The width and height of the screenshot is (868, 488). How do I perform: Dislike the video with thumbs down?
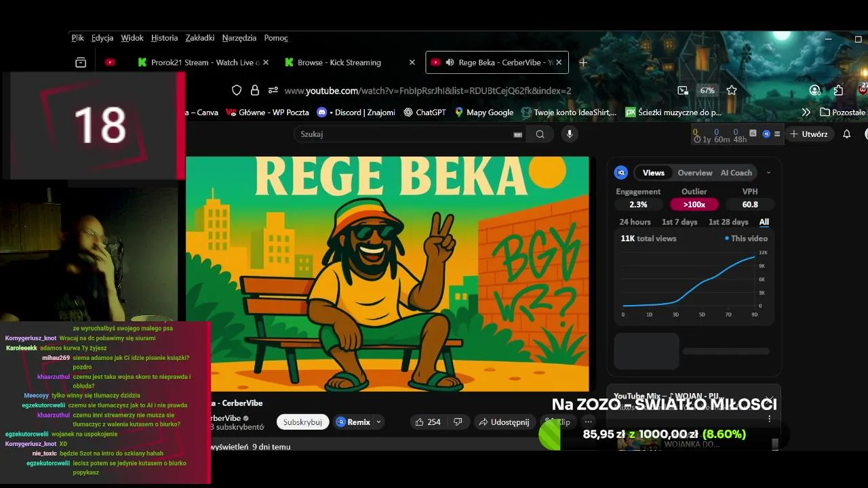[x=458, y=422]
